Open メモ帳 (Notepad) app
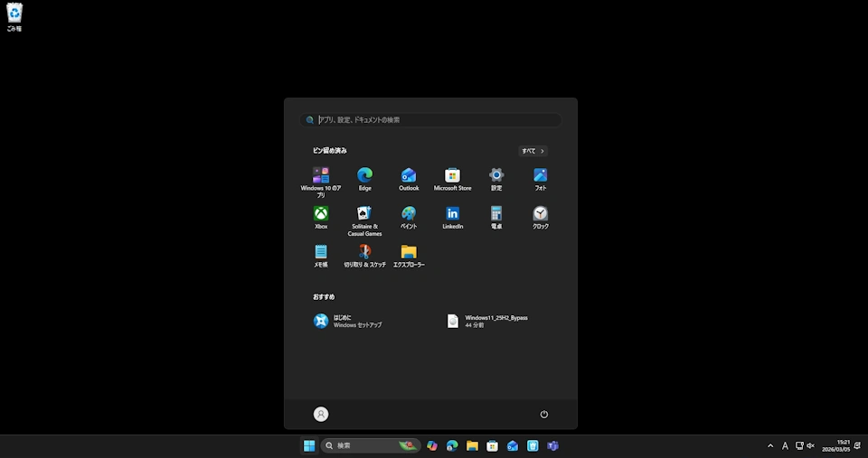The height and width of the screenshot is (458, 868). 320,257
